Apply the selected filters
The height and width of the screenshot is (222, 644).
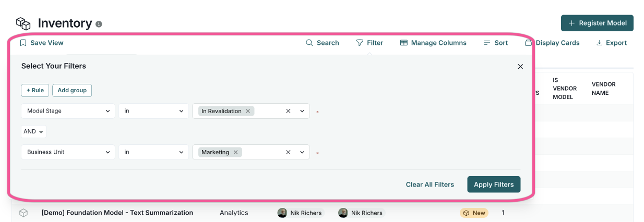pyautogui.click(x=494, y=184)
